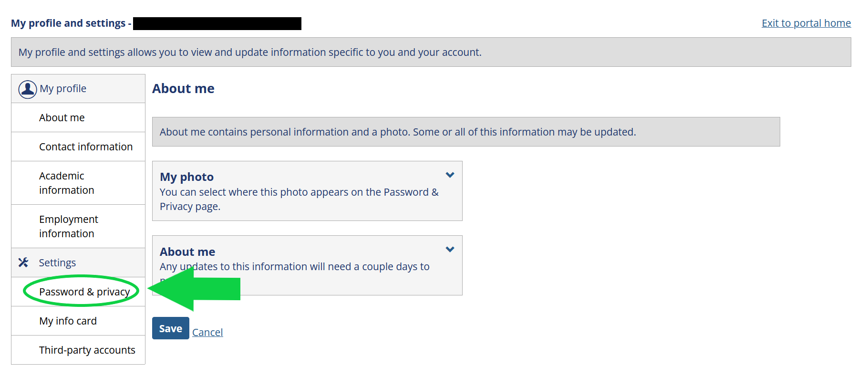Viewport: 868px width, 378px height.
Task: Open Contact information in the sidebar
Action: coord(78,147)
